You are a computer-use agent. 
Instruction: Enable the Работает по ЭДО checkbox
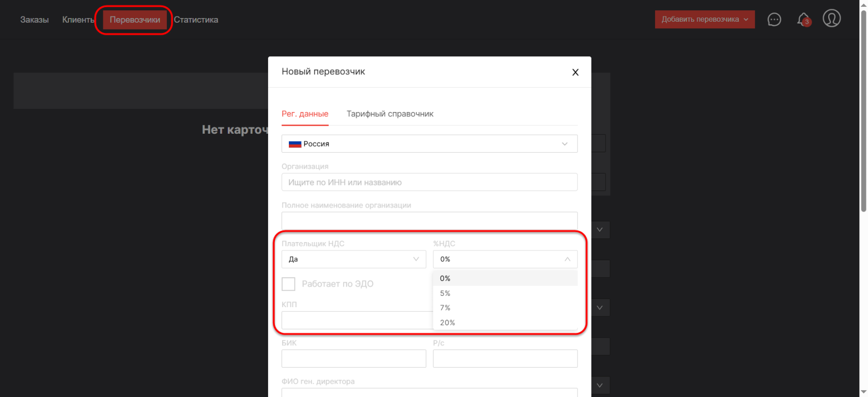[288, 284]
